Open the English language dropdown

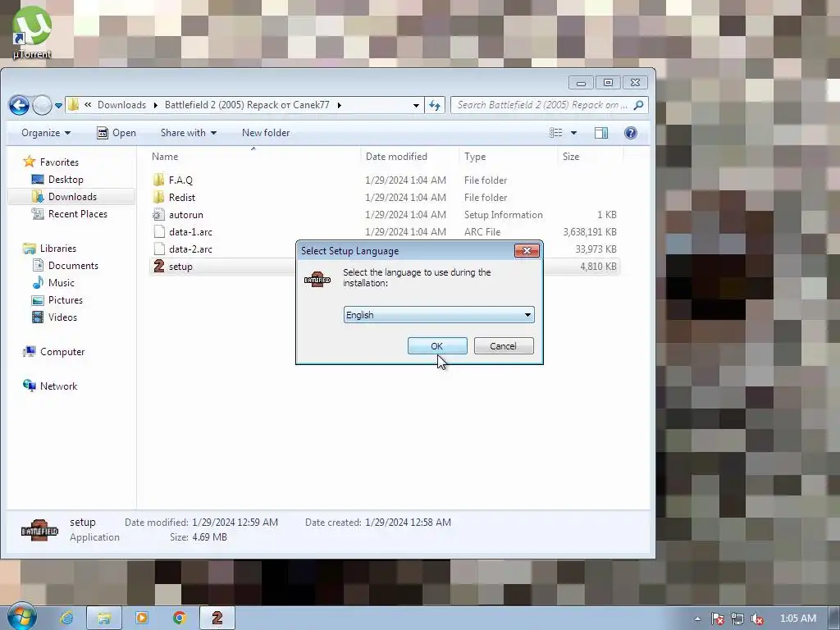click(439, 315)
